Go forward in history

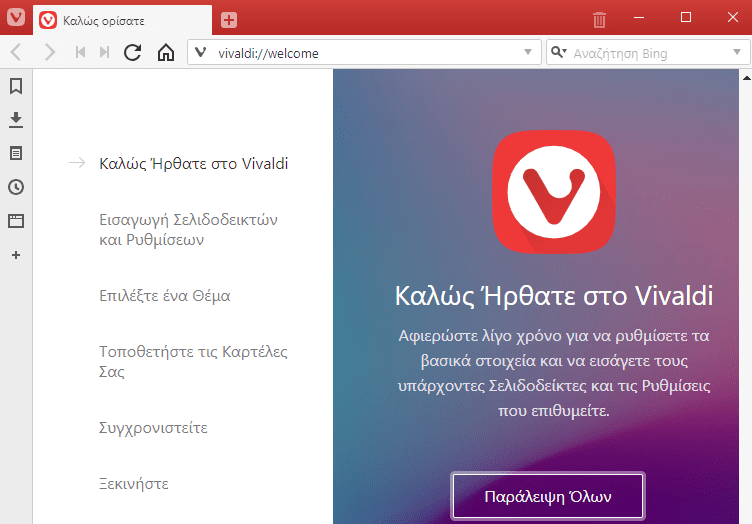click(49, 52)
